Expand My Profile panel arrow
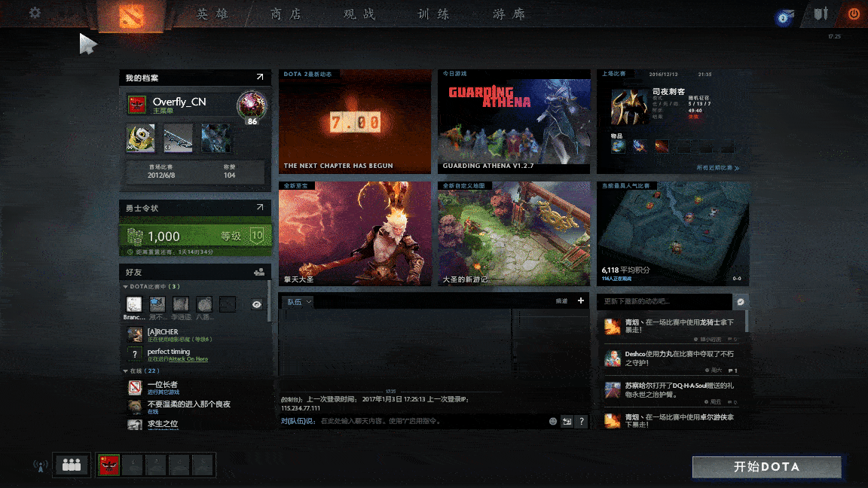The width and height of the screenshot is (868, 488). (260, 77)
